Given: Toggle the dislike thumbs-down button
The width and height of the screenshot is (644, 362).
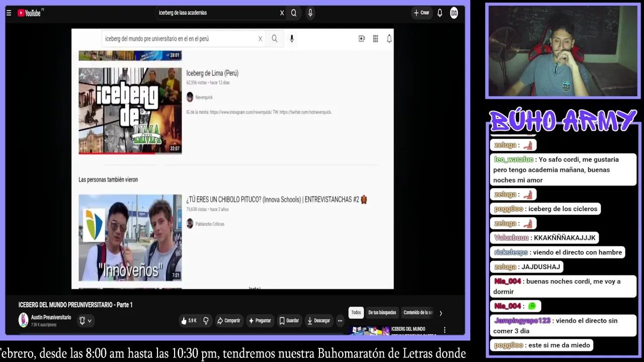Looking at the screenshot, I should (x=206, y=320).
